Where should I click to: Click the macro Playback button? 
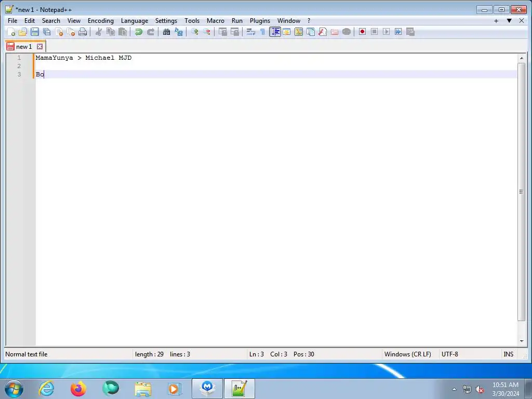[386, 32]
